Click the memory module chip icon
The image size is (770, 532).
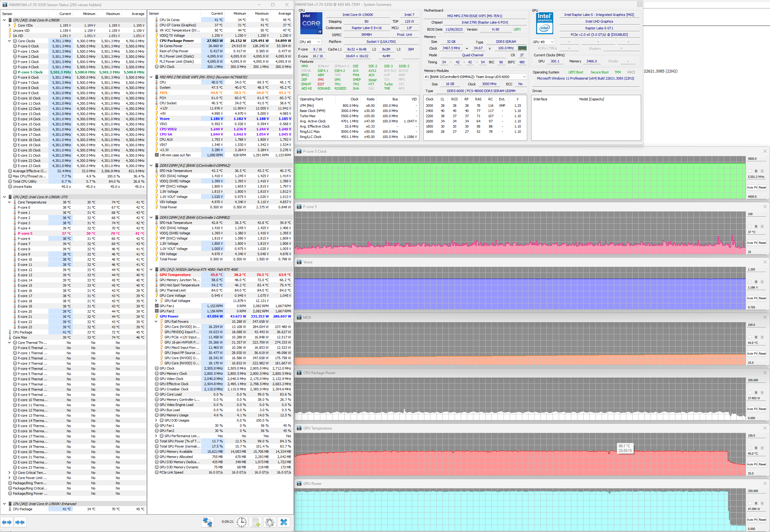point(522,48)
